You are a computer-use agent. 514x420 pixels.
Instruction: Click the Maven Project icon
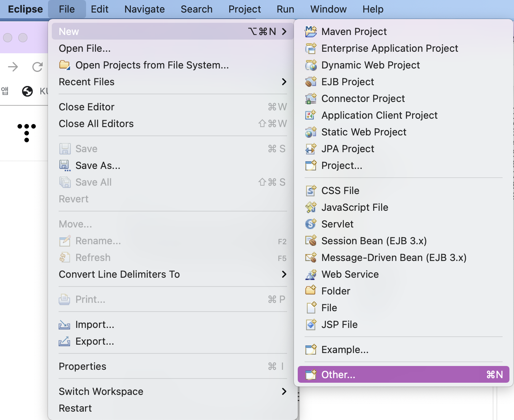pos(311,32)
